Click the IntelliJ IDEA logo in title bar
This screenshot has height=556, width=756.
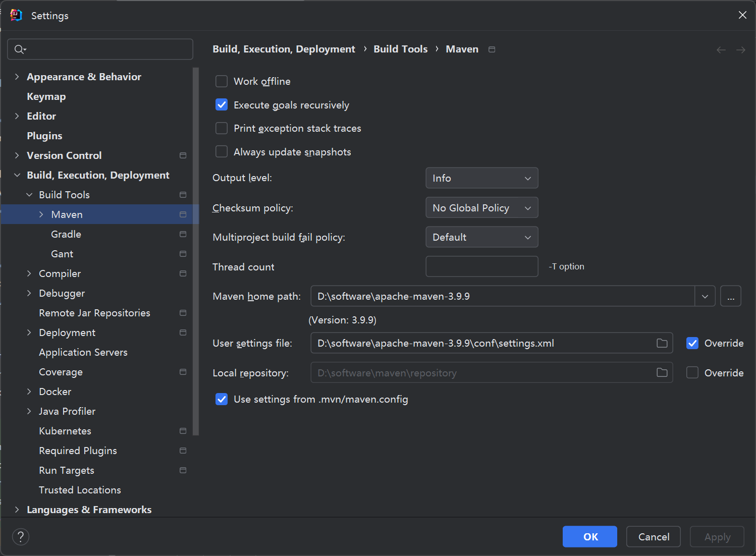[16, 15]
